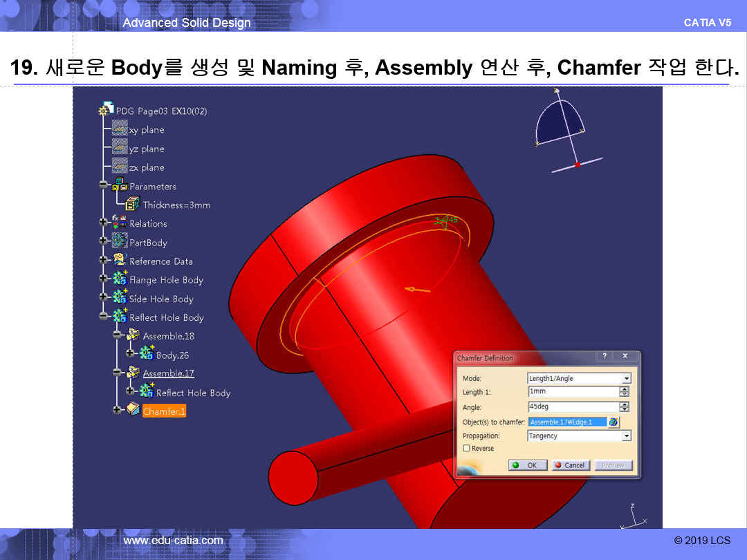Expand the Flange Hole Body node

(x=104, y=279)
